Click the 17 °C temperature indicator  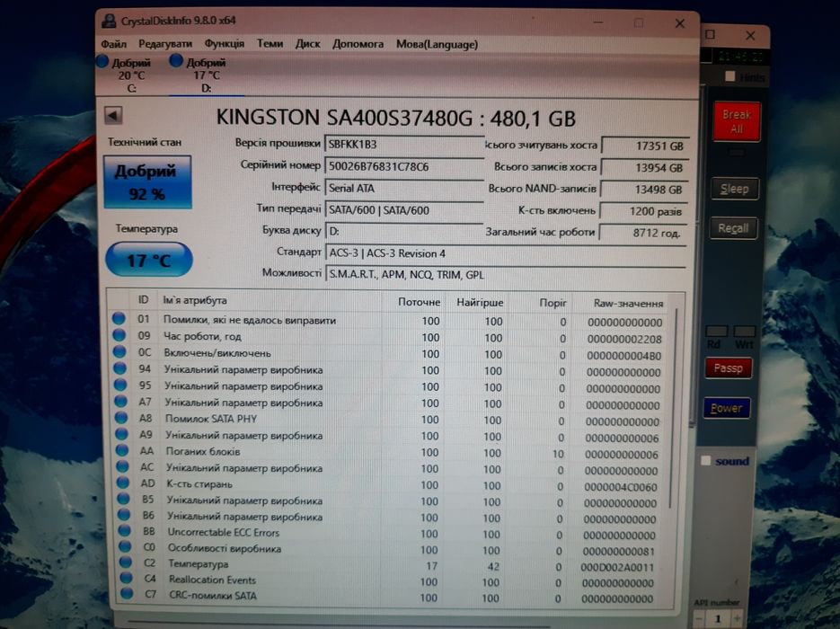click(x=149, y=260)
